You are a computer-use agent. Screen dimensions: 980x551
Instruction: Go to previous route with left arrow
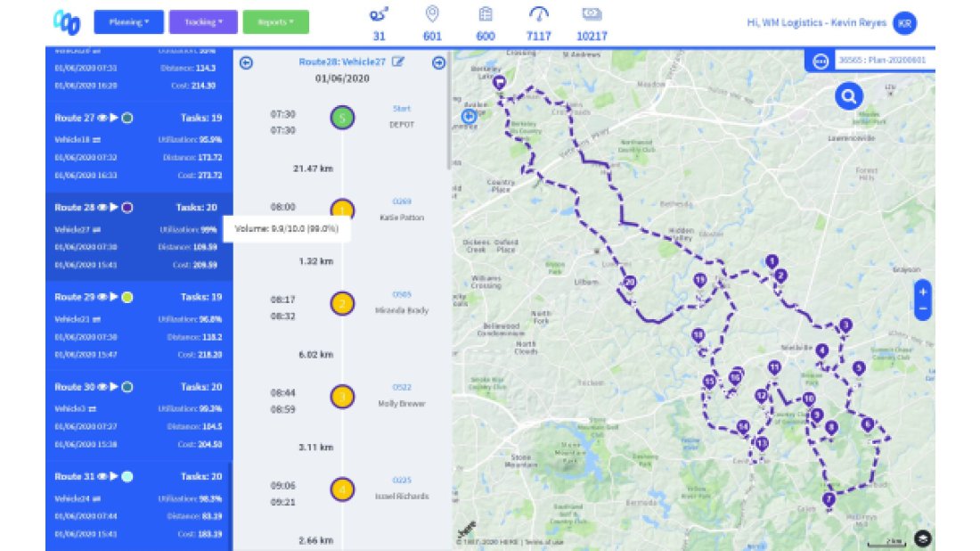click(247, 62)
